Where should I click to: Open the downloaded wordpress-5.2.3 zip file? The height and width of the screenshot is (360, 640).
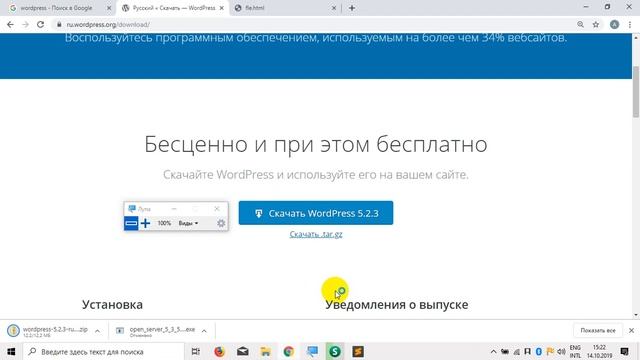48,331
